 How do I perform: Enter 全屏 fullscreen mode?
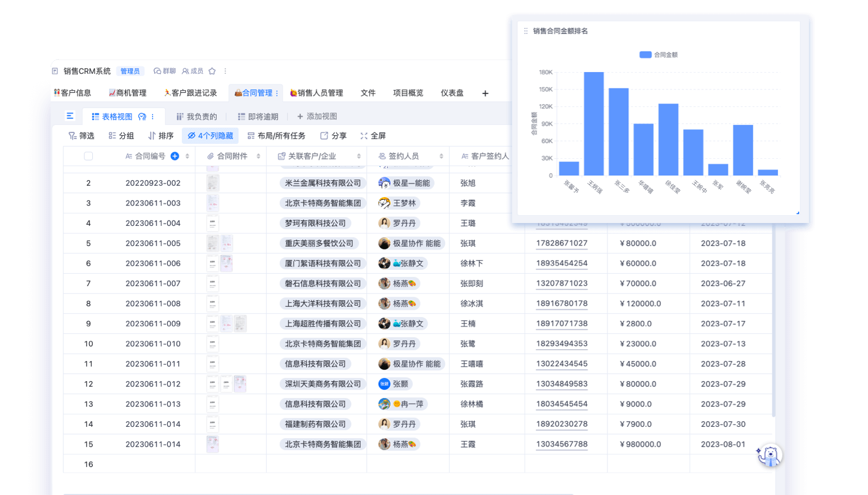click(x=373, y=136)
